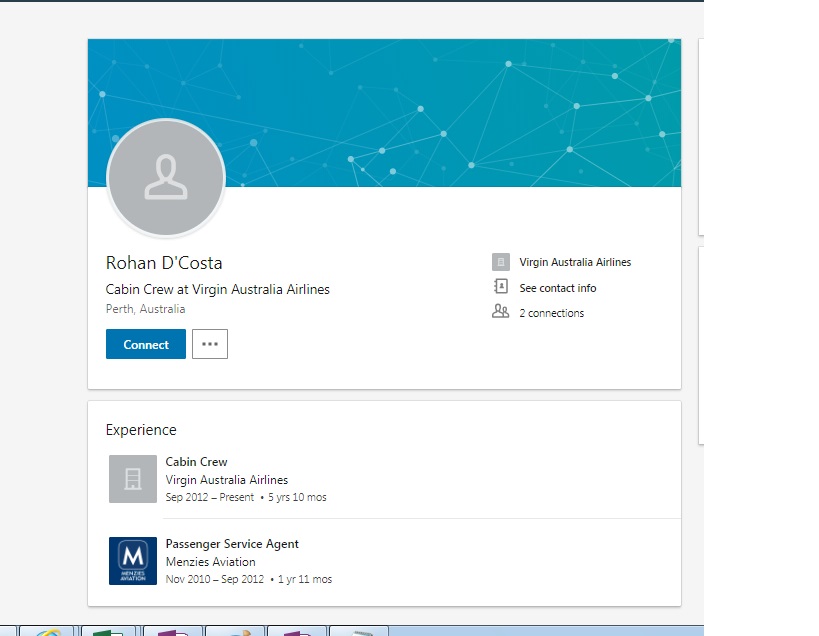This screenshot has width=819, height=636.
Task: Click the blank profile photo avatar
Action: (166, 179)
